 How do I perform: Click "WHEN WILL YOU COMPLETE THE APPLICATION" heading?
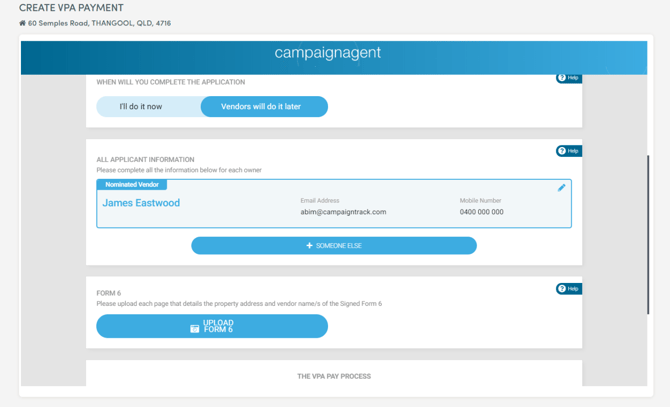[x=170, y=82]
